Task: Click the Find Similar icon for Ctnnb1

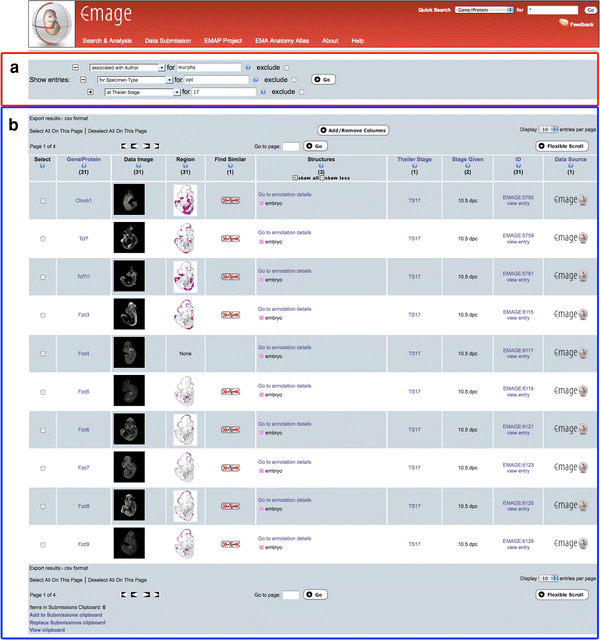Action: click(x=230, y=200)
